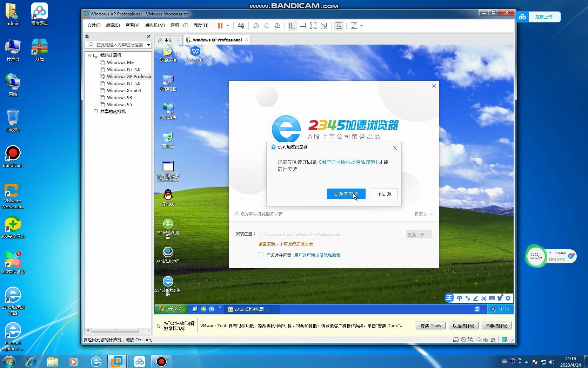Click the VMware pause virtual machine icon
The image size is (588, 368).
[x=220, y=26]
